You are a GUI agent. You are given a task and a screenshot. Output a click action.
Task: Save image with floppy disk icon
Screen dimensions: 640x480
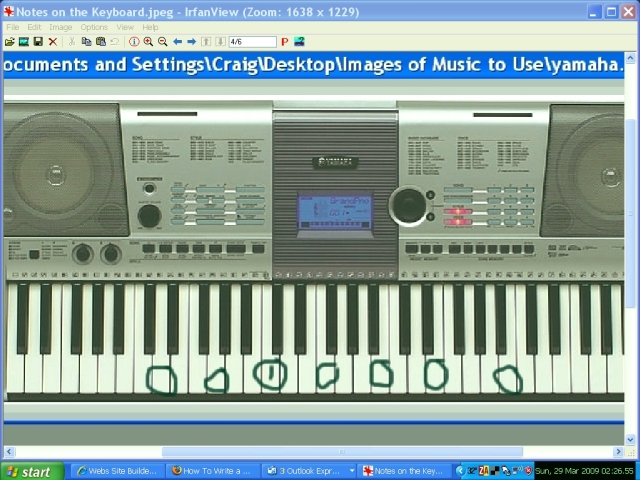[38, 42]
